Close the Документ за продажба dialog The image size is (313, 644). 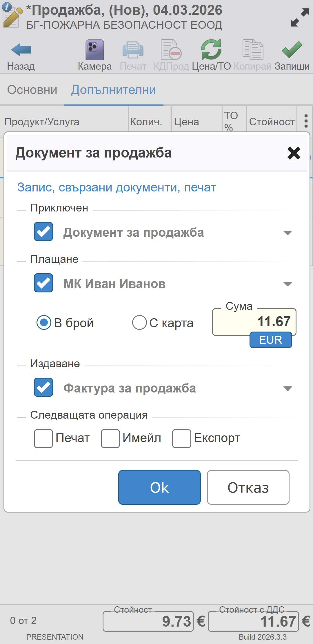pyautogui.click(x=294, y=153)
